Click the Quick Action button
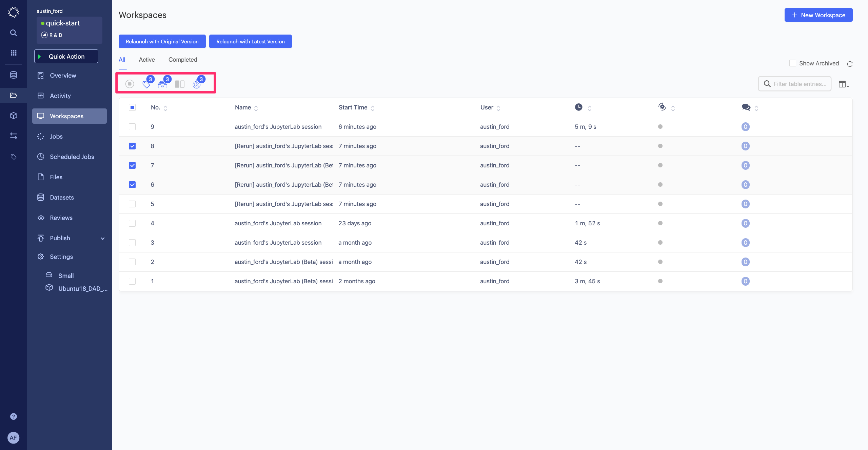 [x=66, y=56]
